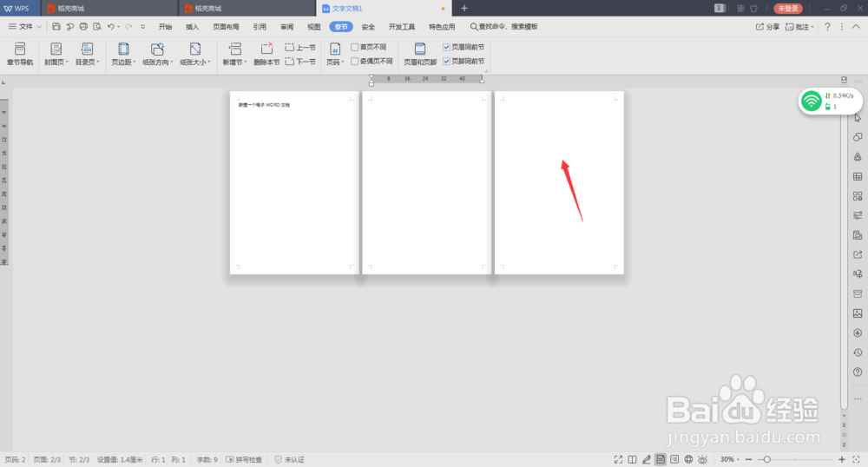Open the 章节导航 section navigation pane
Viewport: 868px width, 467px height.
pyautogui.click(x=20, y=54)
